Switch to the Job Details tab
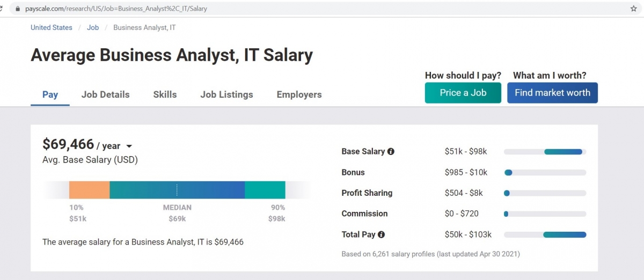 point(105,94)
